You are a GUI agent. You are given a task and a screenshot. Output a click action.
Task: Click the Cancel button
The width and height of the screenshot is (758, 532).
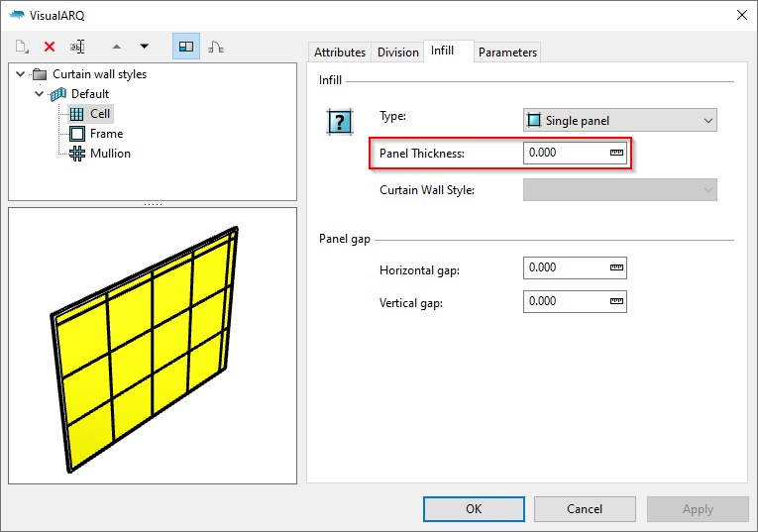[x=585, y=509]
